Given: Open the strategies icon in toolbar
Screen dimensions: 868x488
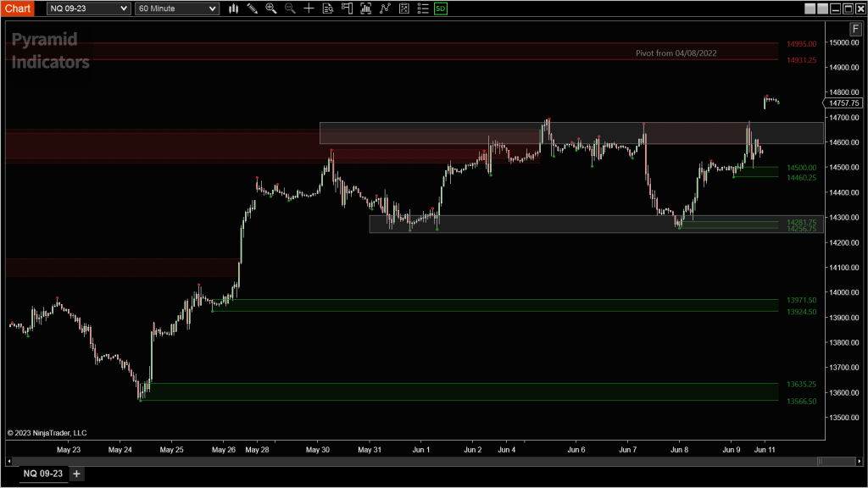Looking at the screenshot, I should coord(385,8).
